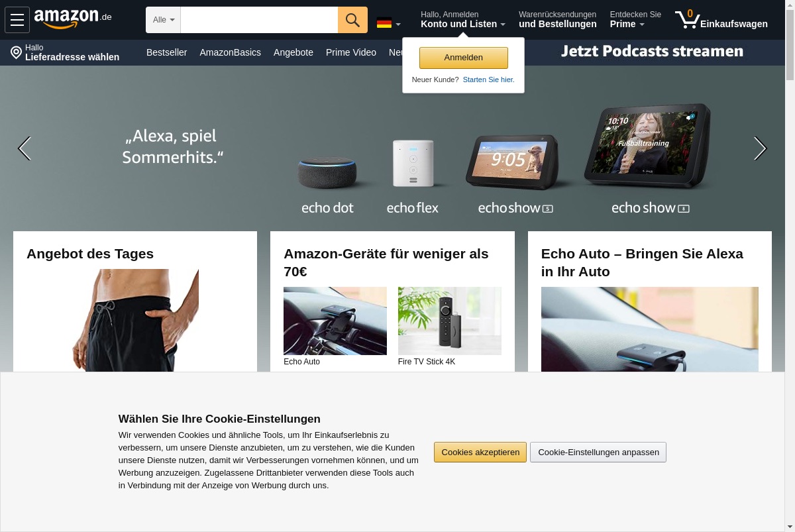The width and height of the screenshot is (795, 532).
Task: Click the Amazon.de logo
Action: tap(73, 19)
